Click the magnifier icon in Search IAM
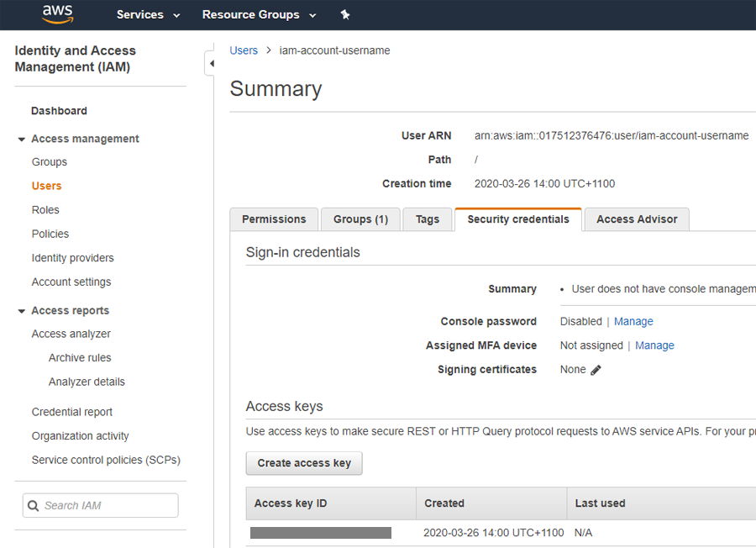756x548 pixels. click(x=34, y=506)
